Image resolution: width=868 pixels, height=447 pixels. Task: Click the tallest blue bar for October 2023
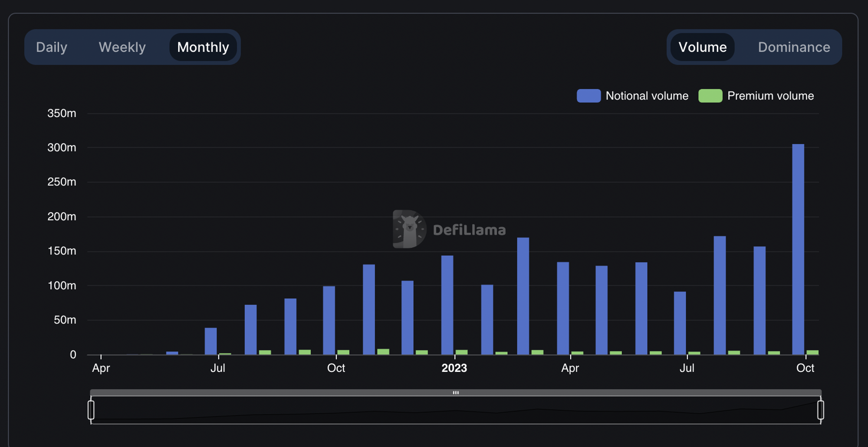tap(798, 249)
